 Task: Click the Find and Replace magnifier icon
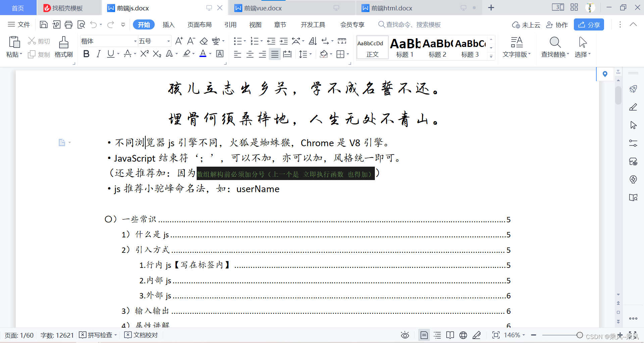click(555, 42)
